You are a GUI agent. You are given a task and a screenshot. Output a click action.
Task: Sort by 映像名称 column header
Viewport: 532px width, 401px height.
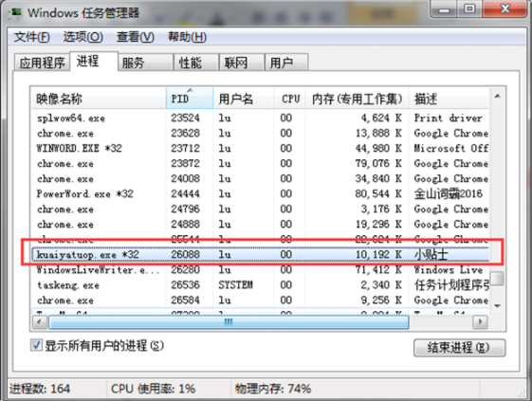pyautogui.click(x=99, y=99)
